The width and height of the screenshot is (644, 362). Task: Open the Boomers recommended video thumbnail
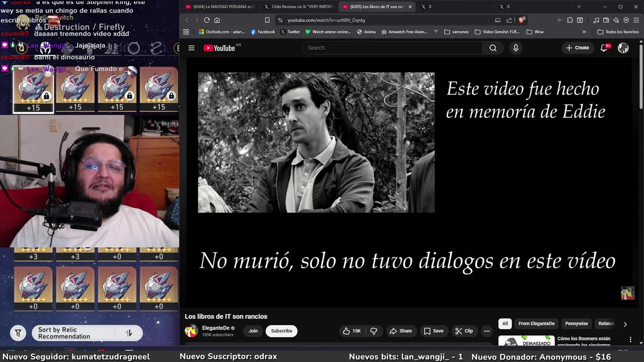point(526,341)
